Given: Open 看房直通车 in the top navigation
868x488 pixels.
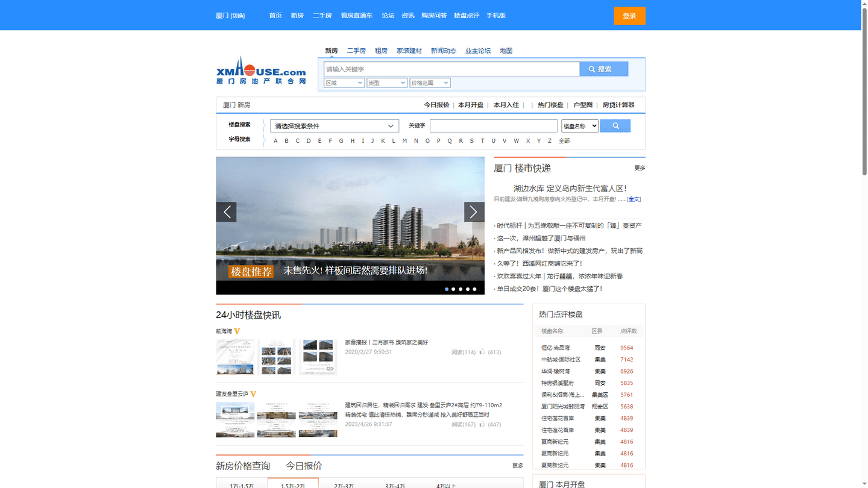Looking at the screenshot, I should (356, 16).
